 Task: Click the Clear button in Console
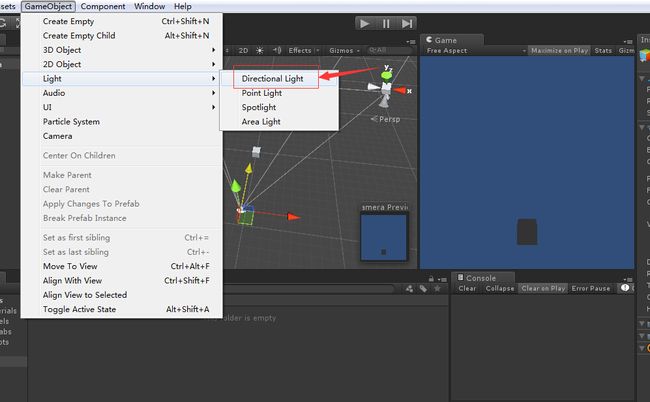(467, 288)
